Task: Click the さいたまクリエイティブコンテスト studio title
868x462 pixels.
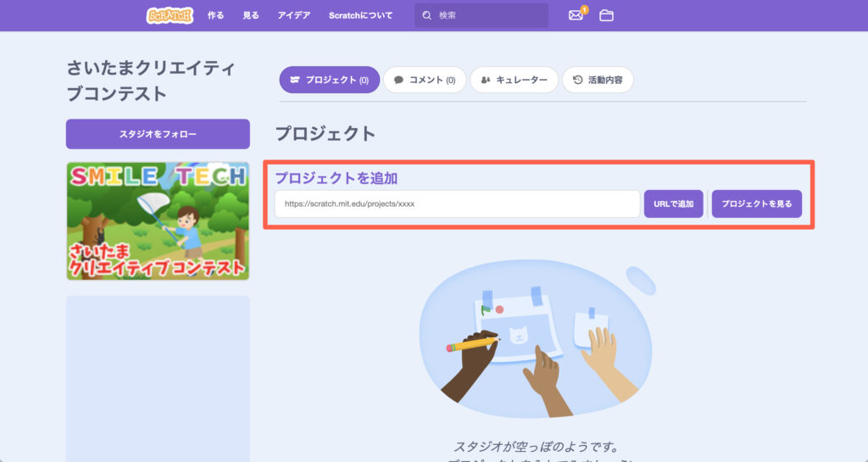Action: 151,81
